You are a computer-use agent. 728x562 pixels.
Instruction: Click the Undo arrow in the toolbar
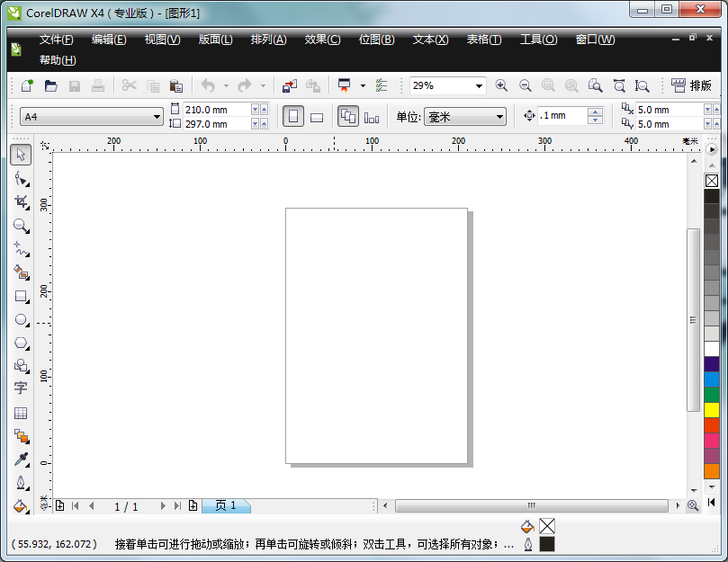[x=208, y=85]
